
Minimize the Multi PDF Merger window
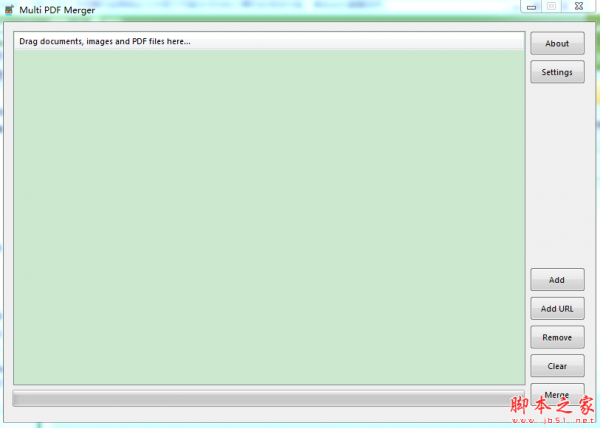(531, 7)
